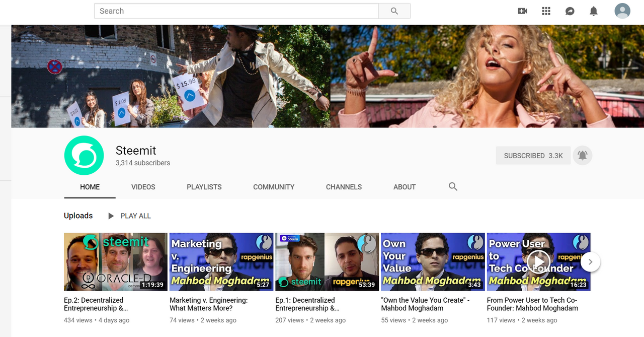Click title 'Ep.2: Decentralized Entrepreneurship'
The height and width of the screenshot is (337, 644).
(96, 304)
